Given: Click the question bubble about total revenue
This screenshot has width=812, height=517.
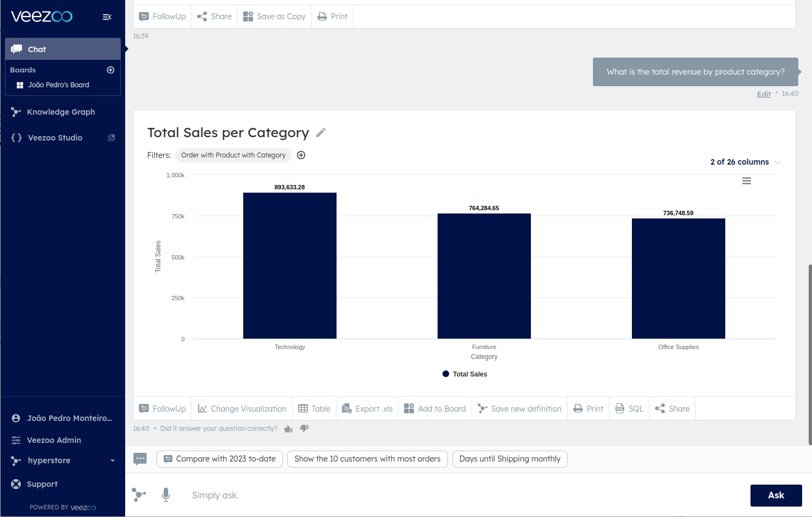Looking at the screenshot, I should pos(696,72).
